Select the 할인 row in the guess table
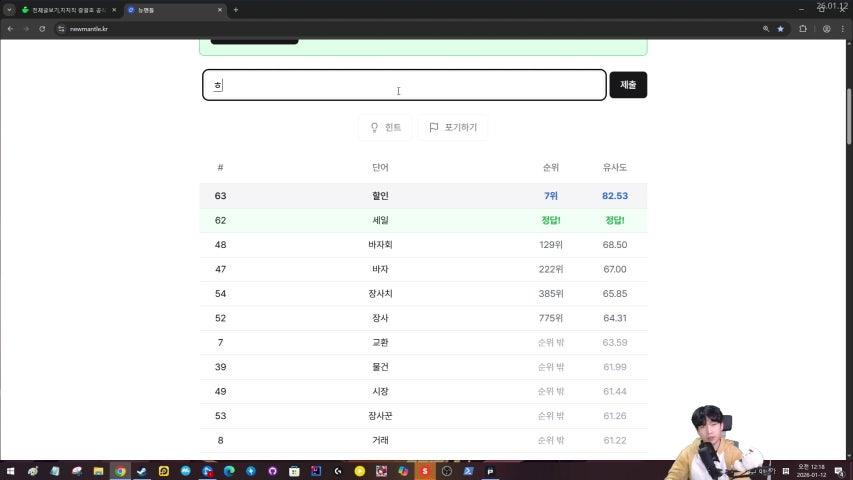 (380, 196)
